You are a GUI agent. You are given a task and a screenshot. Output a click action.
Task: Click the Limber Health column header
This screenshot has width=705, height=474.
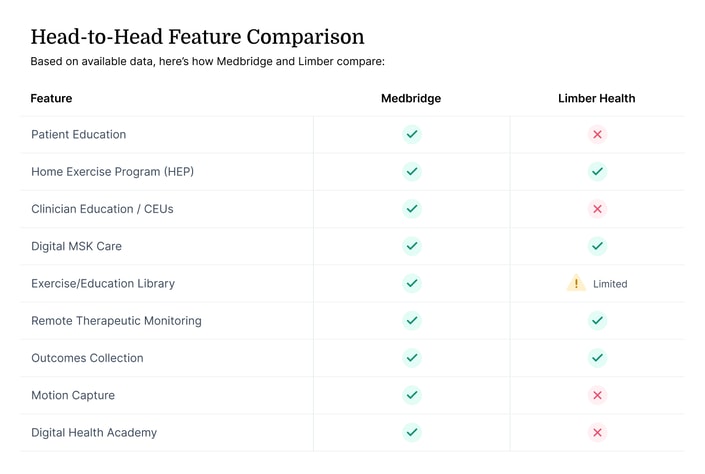pyautogui.click(x=597, y=98)
